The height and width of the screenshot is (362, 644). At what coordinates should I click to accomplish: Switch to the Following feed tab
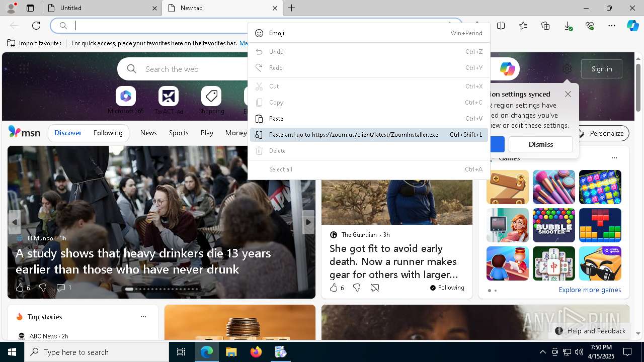point(108,133)
